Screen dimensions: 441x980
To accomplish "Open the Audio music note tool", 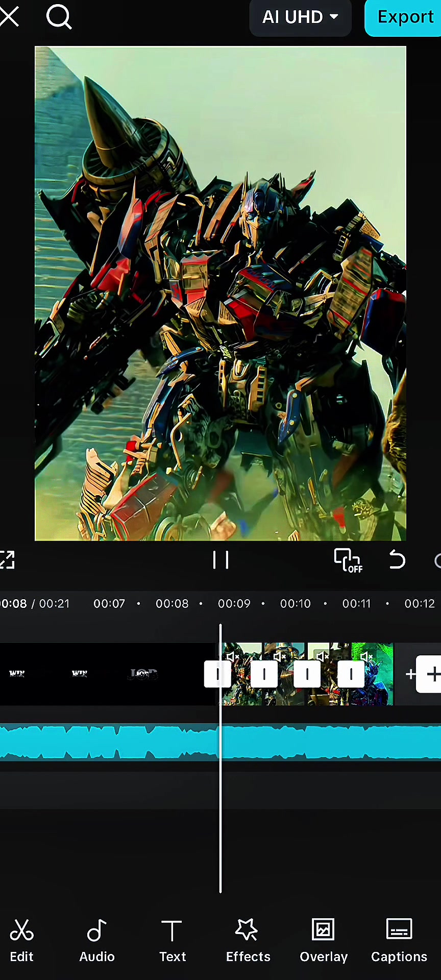I will 97,940.
